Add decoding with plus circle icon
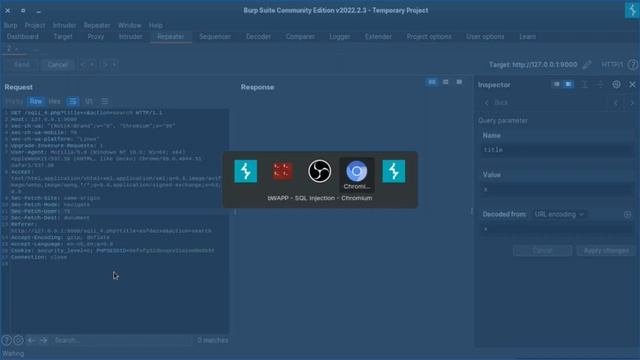Viewport: 640px width, 360px height. (x=627, y=214)
